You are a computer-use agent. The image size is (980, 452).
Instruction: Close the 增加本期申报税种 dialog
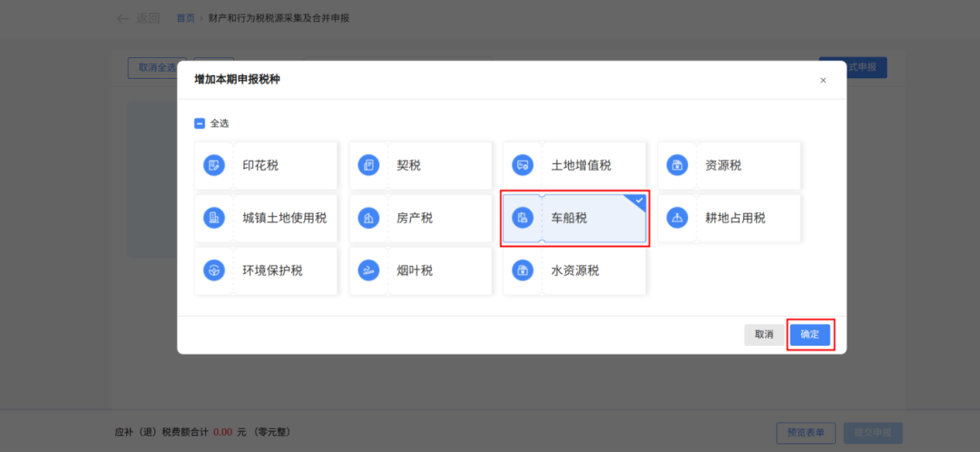[x=823, y=80]
